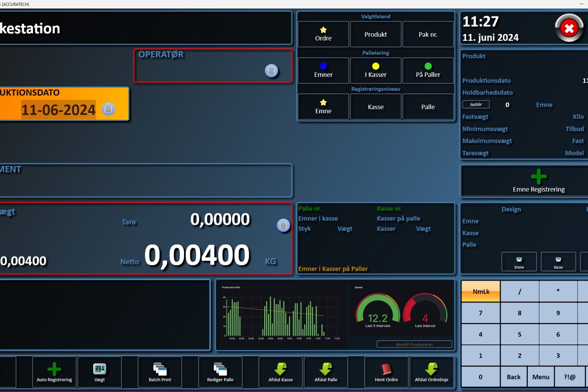Click Afslut Ordrelinje icon
Viewport: 588px width, 392px height.
pos(431,369)
